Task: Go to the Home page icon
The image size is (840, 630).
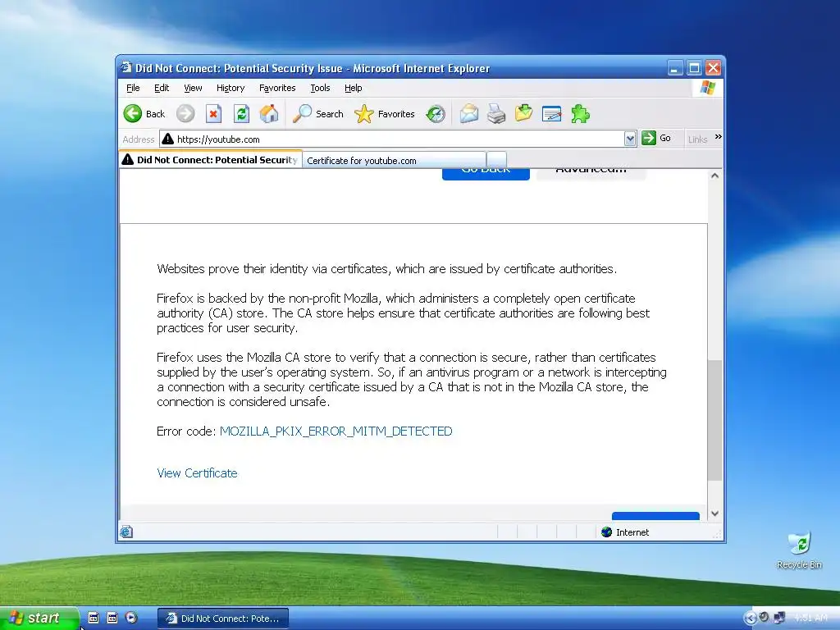Action: [269, 113]
